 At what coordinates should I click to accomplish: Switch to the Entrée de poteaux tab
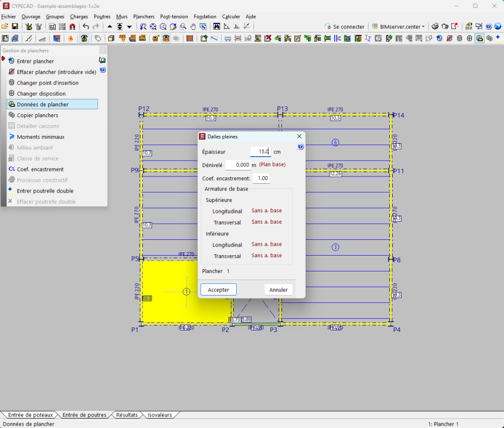[31, 415]
